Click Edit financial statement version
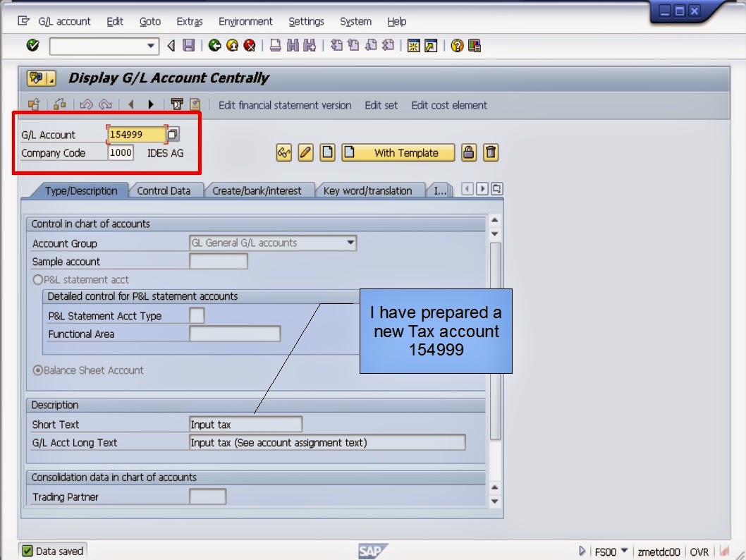This screenshot has height=560, width=746. [284, 105]
